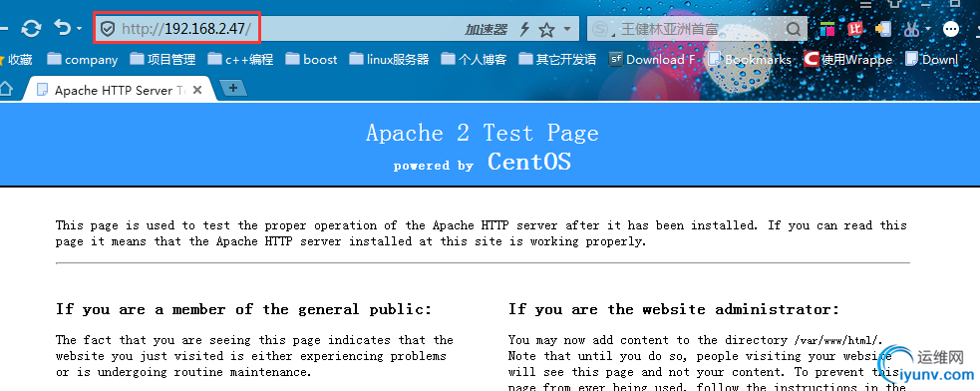Click the scissors screenshot tool icon

click(x=911, y=29)
